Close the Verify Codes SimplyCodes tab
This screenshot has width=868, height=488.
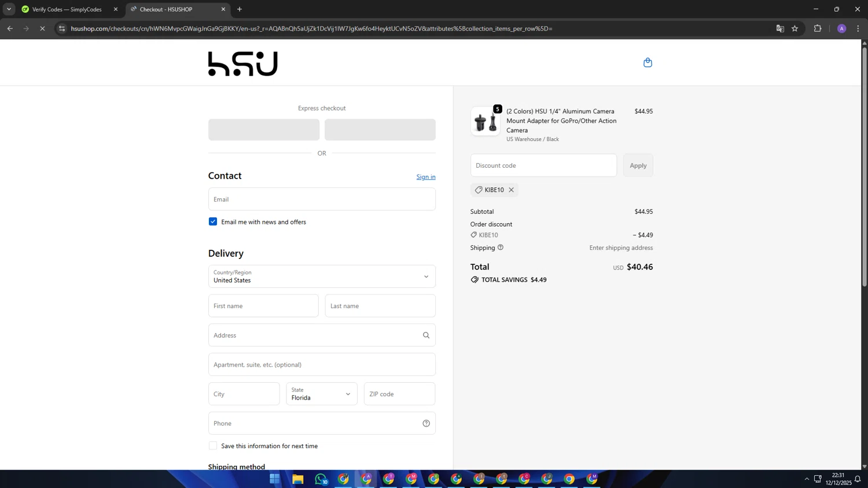click(116, 9)
